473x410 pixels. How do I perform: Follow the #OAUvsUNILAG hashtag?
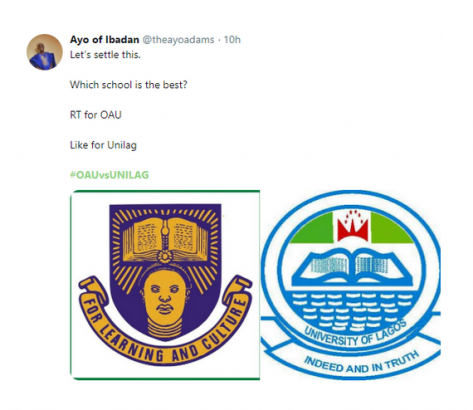pos(109,175)
